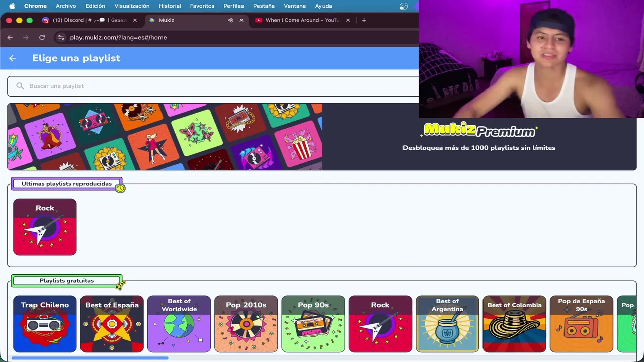Click the Playlists gratuitas label

[x=66, y=281]
